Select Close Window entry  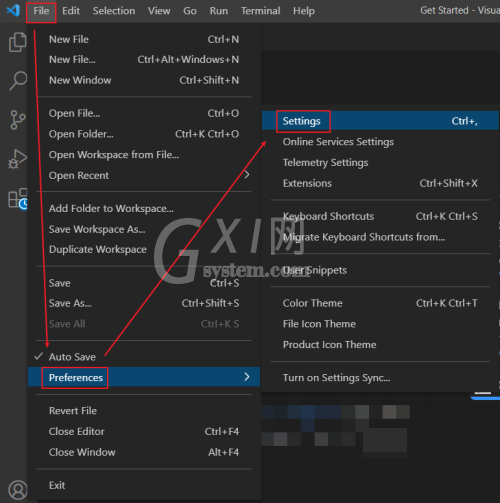[x=144, y=452]
